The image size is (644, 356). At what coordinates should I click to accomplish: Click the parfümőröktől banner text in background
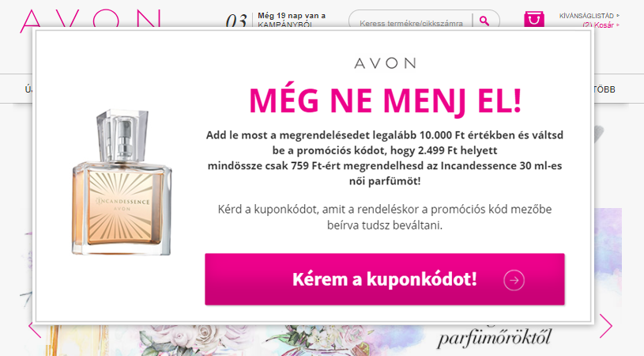(x=494, y=338)
